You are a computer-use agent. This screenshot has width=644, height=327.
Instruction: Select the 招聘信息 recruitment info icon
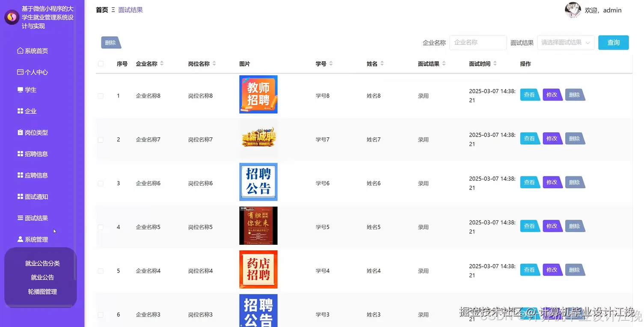(19, 154)
